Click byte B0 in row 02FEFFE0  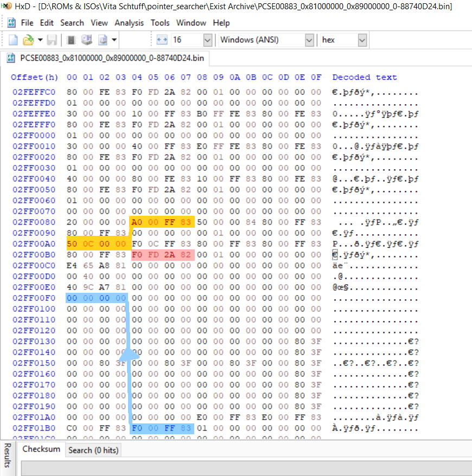click(202, 114)
